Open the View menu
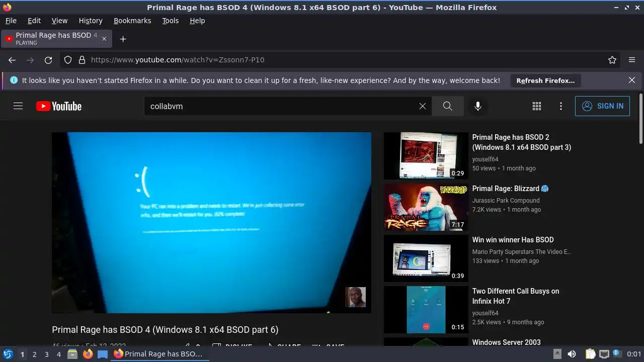The width and height of the screenshot is (644, 362). 59,21
